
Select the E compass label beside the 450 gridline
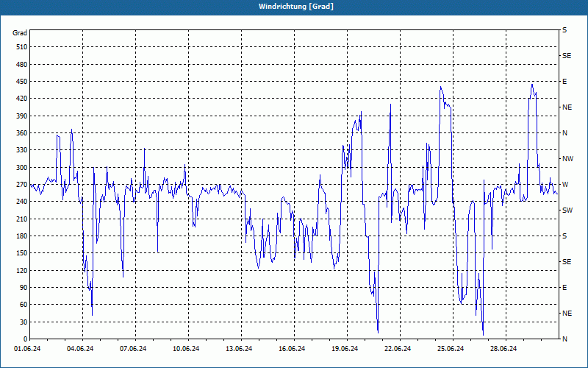564,82
